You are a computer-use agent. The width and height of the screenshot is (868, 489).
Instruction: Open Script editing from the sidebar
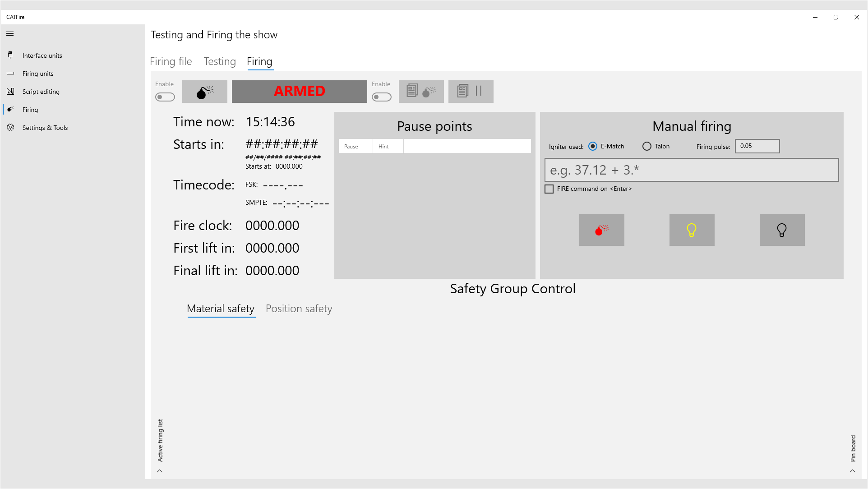41,92
